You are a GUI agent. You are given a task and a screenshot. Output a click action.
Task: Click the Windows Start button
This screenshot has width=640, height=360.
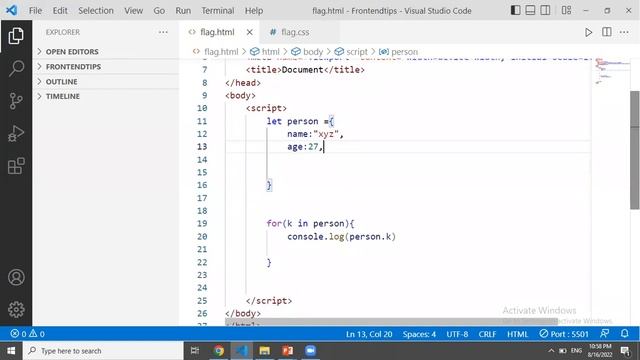11,351
